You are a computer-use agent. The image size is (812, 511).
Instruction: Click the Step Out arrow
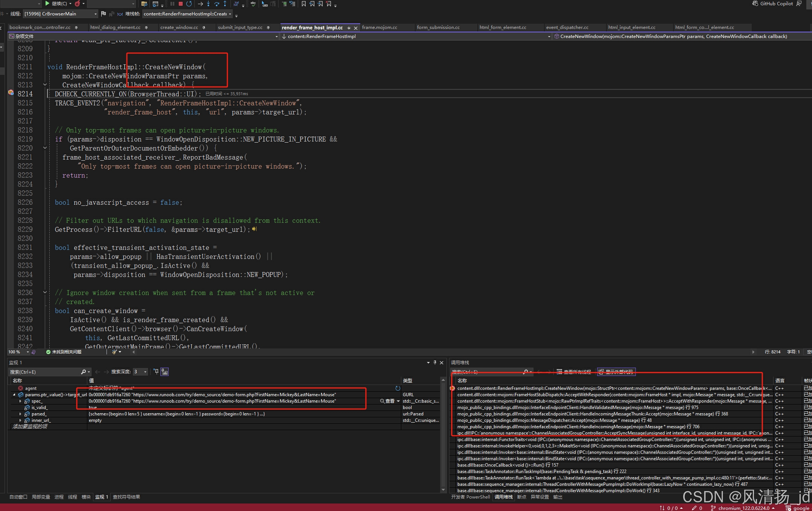[225, 4]
